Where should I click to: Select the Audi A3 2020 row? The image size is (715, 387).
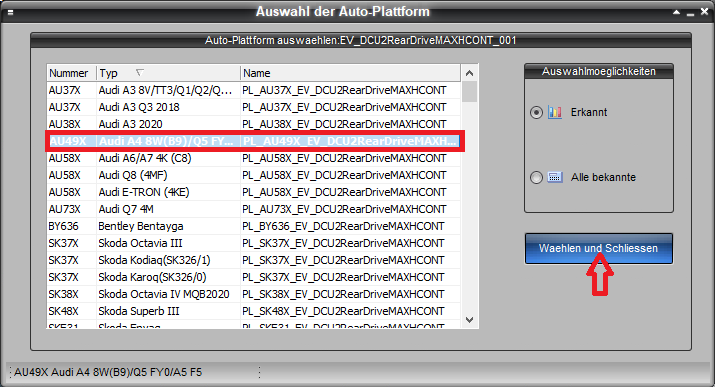(254, 124)
